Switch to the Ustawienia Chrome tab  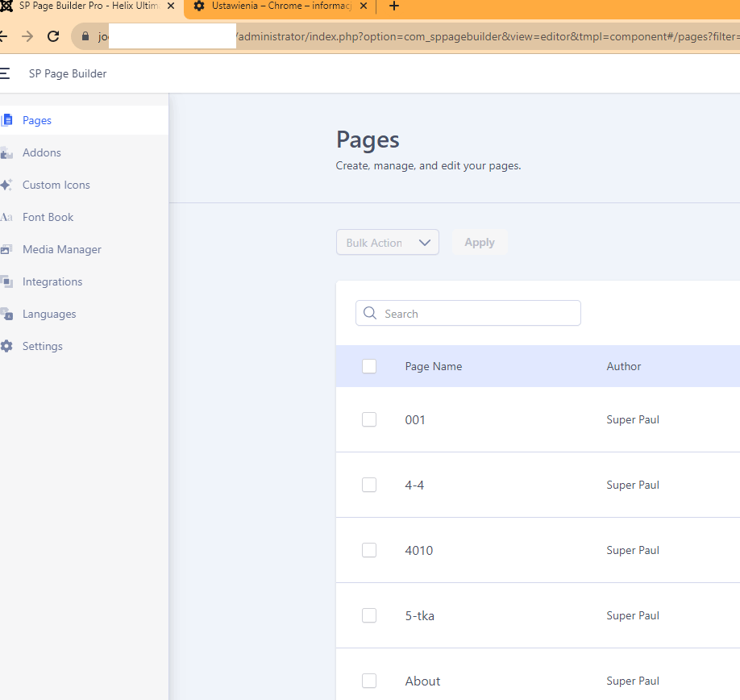tap(278, 6)
